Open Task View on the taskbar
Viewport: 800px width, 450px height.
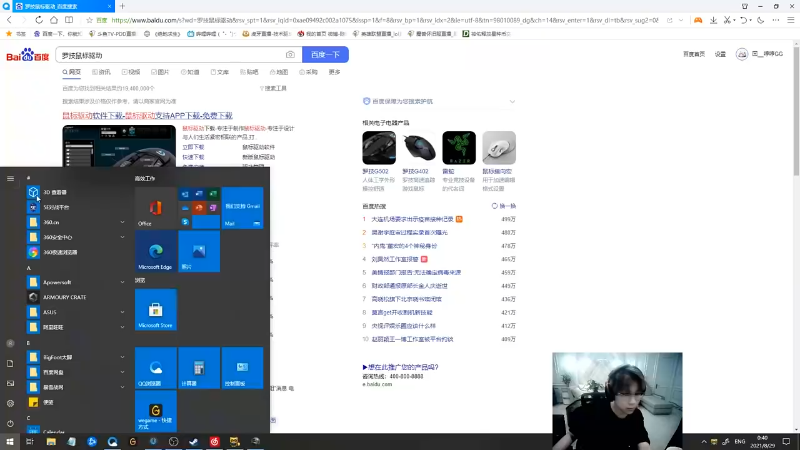[x=30, y=441]
